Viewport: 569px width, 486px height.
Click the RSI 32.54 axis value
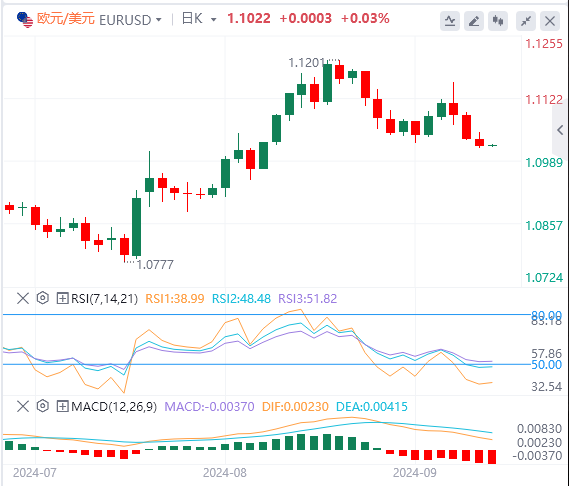pos(547,387)
